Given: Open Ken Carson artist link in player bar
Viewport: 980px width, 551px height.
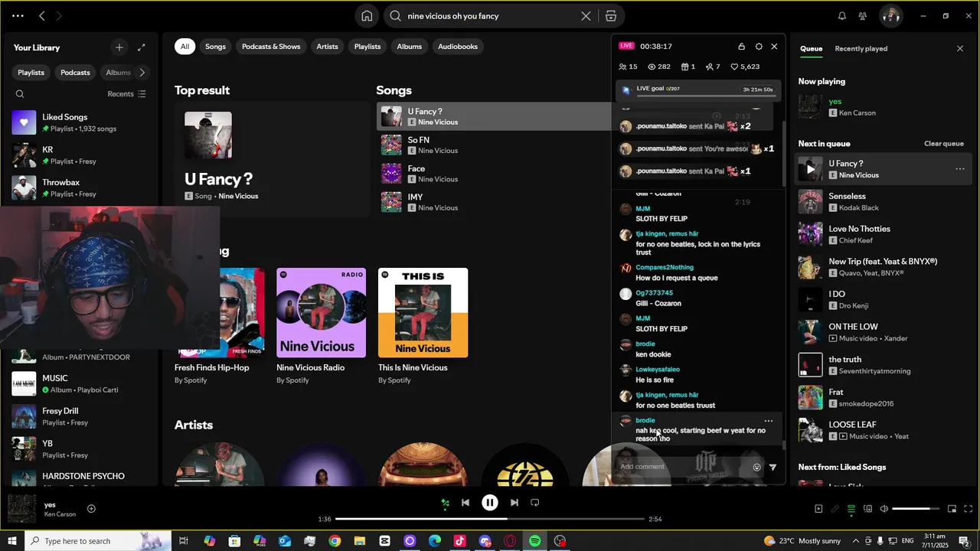Looking at the screenshot, I should click(60, 514).
